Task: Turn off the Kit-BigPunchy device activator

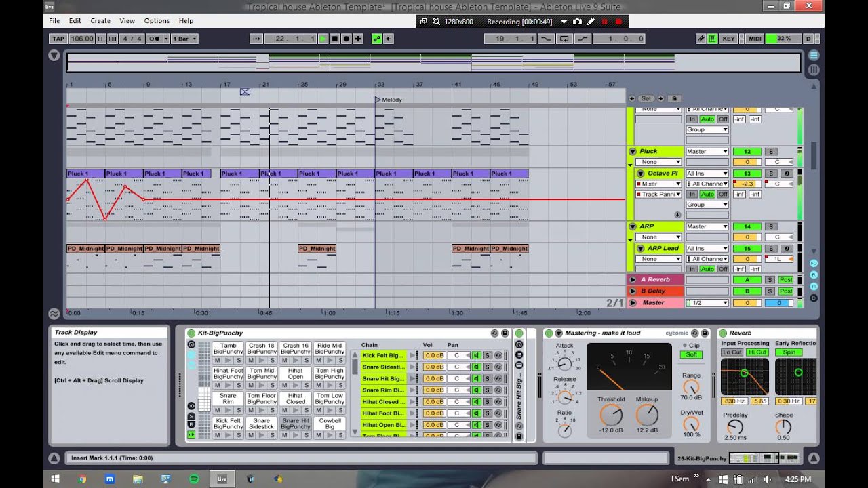Action: [191, 333]
